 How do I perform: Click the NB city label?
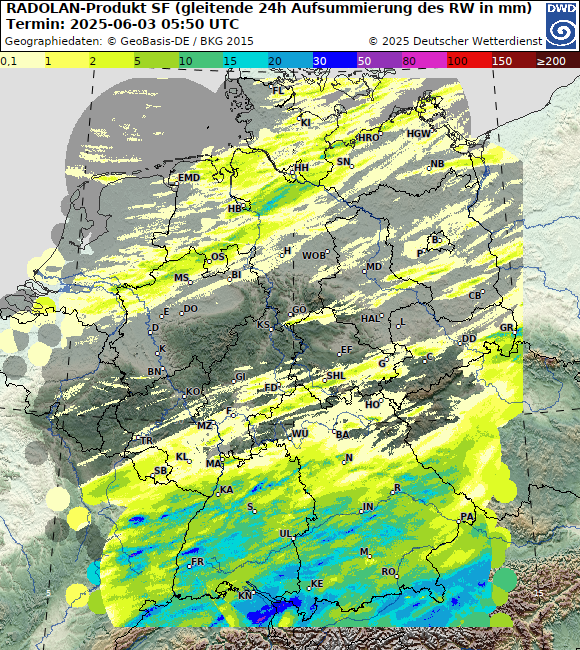[437, 164]
